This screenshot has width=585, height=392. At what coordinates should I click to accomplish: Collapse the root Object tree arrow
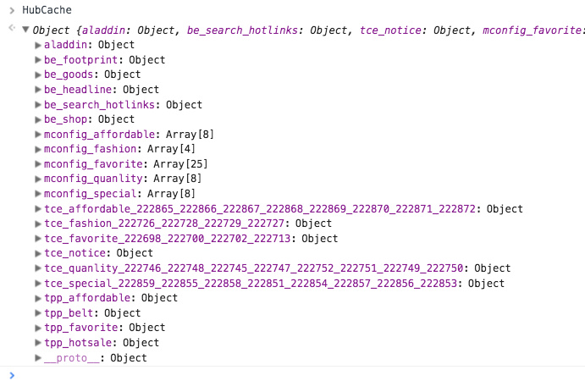click(x=25, y=30)
